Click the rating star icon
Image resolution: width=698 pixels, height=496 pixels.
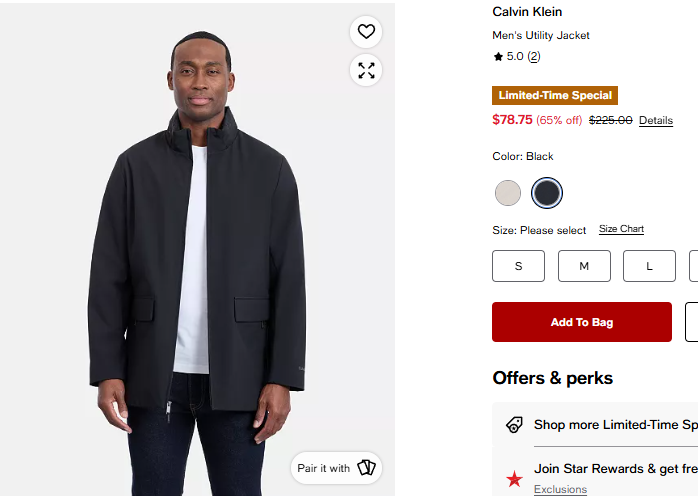(498, 57)
